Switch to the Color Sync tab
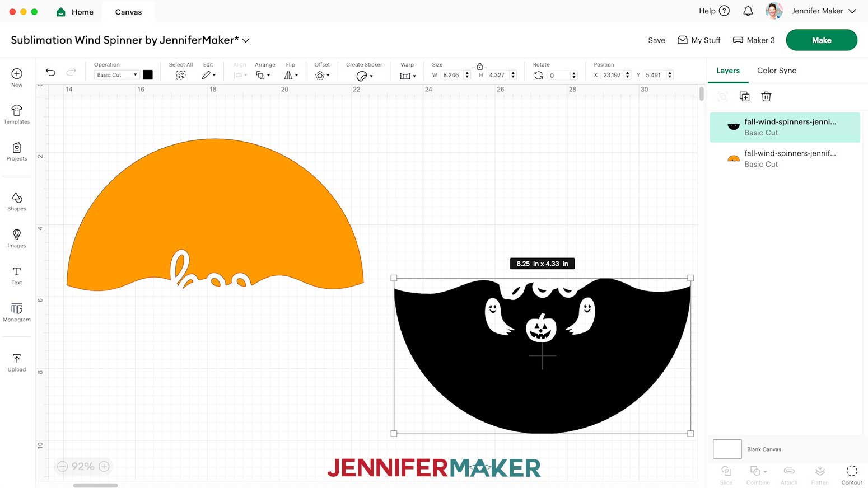The height and width of the screenshot is (488, 868). click(777, 71)
